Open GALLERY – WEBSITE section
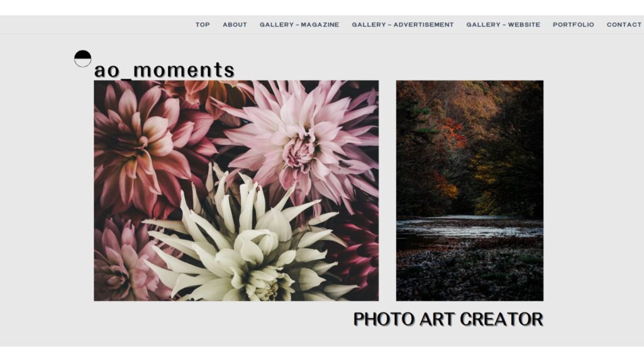The height and width of the screenshot is (362, 644). 503,25
